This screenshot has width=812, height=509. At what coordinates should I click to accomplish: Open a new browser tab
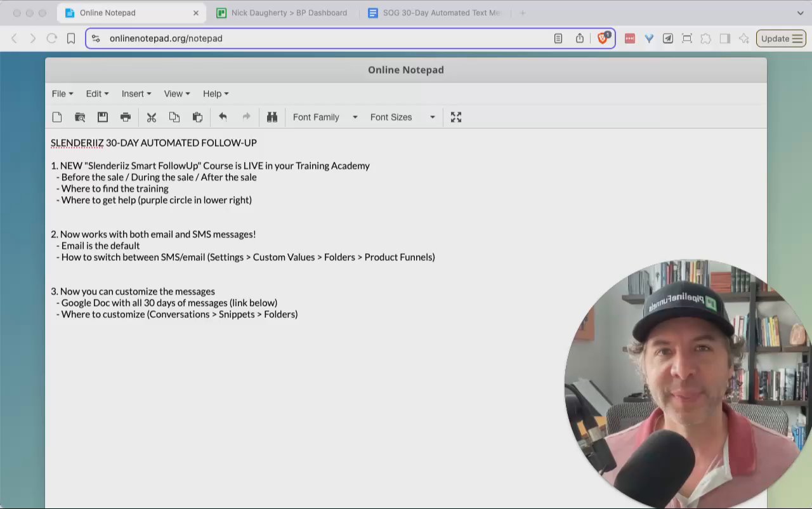click(523, 13)
